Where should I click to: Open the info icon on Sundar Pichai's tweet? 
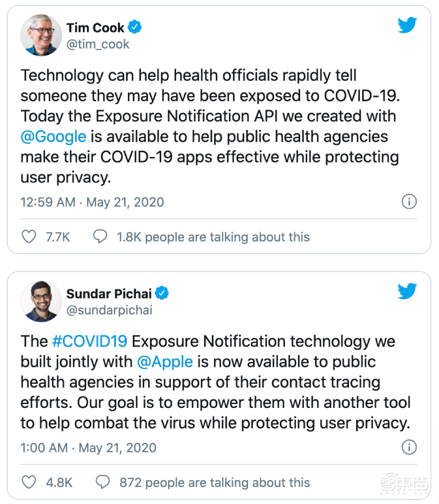(x=409, y=447)
